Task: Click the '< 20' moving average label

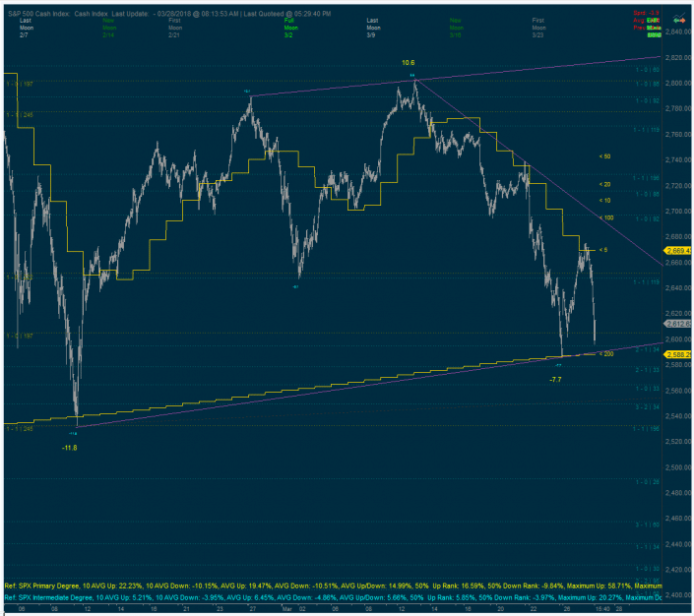Action: pos(604,185)
